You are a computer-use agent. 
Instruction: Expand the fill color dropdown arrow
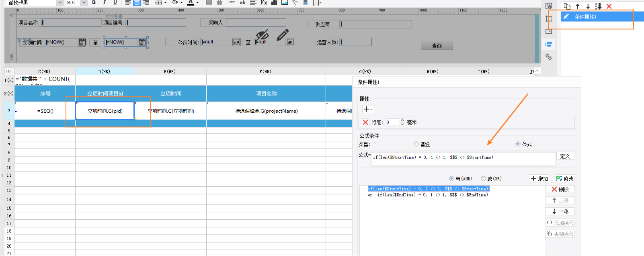[x=182, y=2]
